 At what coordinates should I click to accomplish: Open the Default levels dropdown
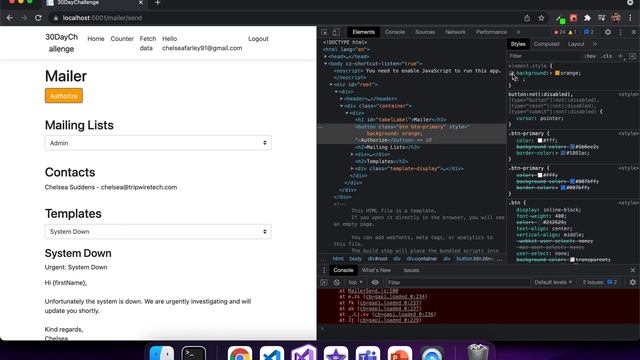553,282
